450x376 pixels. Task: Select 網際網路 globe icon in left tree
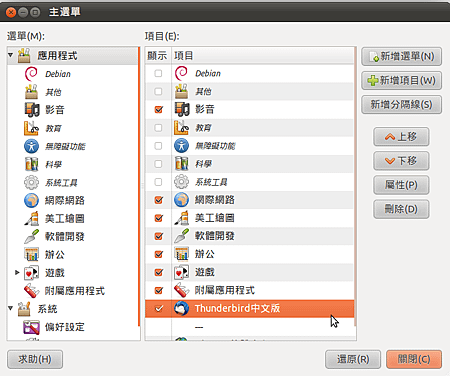31,200
